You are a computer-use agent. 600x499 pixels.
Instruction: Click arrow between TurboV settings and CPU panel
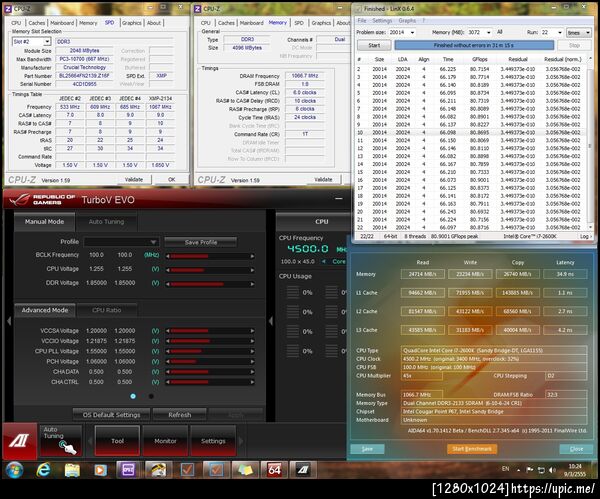click(271, 321)
